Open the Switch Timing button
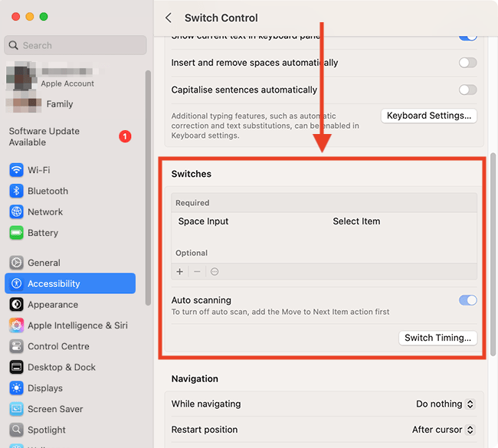 tap(438, 338)
